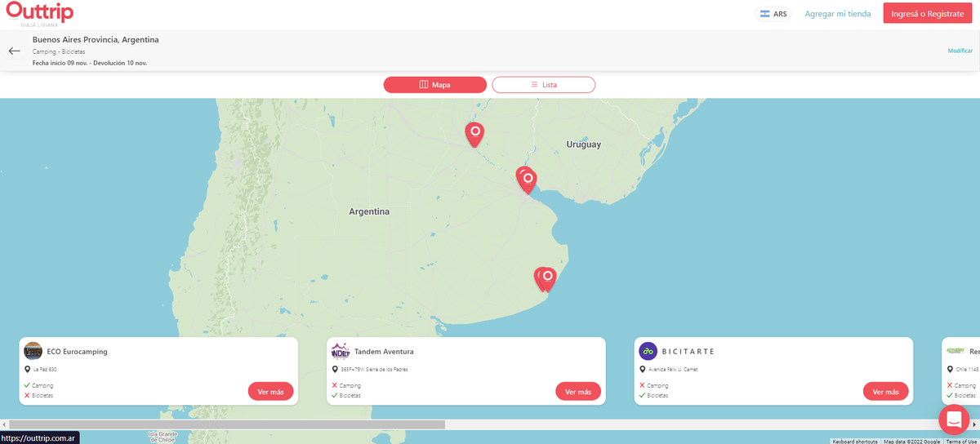Open the Agregar mi tienda link

837,14
